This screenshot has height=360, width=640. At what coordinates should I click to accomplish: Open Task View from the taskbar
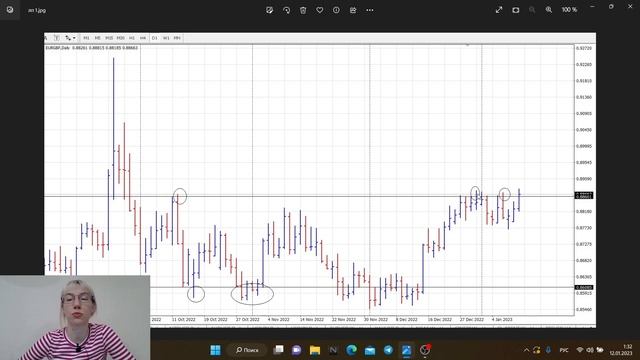tap(279, 350)
